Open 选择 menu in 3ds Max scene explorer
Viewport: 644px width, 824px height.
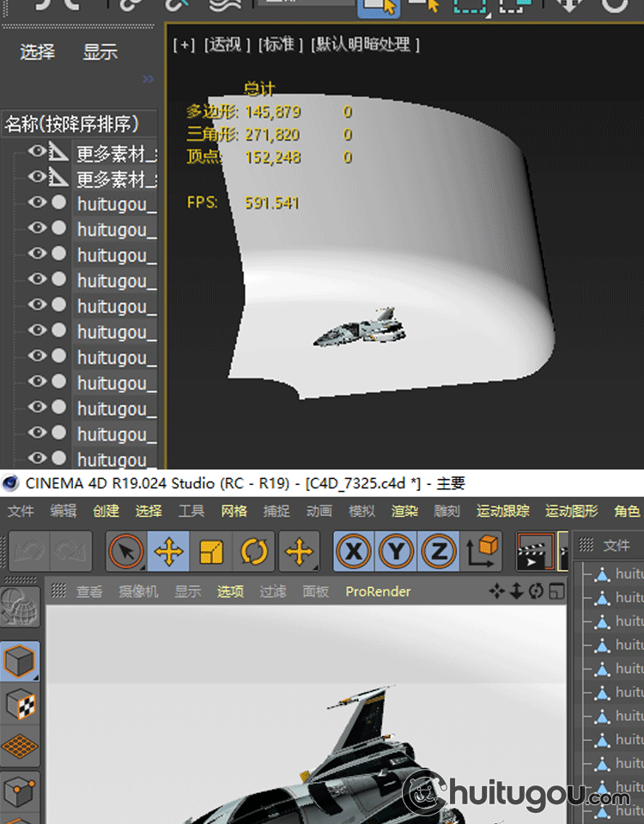[37, 51]
